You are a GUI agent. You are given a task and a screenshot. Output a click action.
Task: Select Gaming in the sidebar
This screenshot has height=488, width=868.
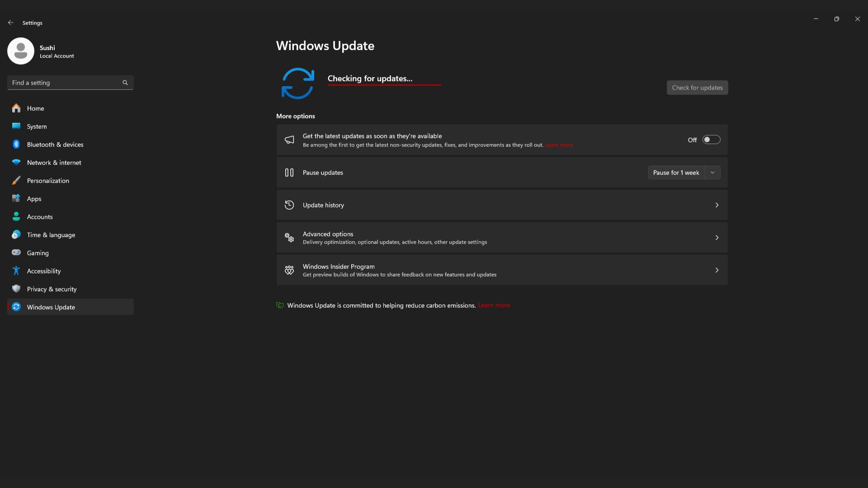click(x=71, y=253)
